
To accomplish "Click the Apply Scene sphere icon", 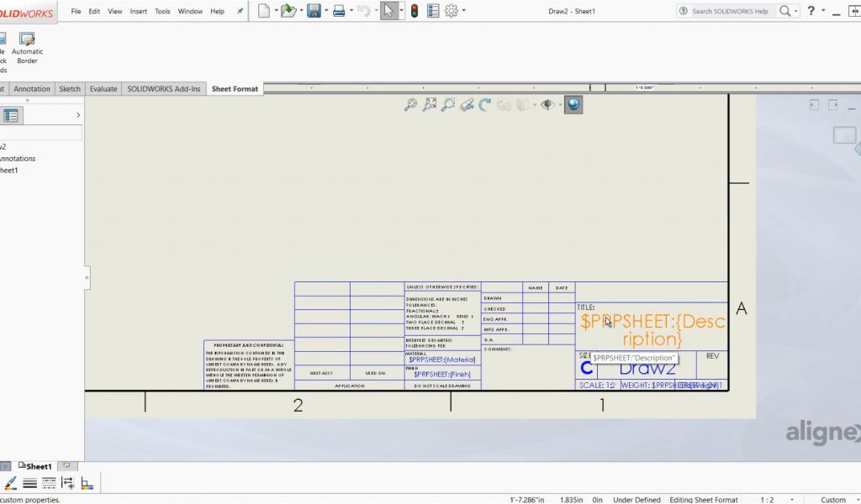I will 573,104.
